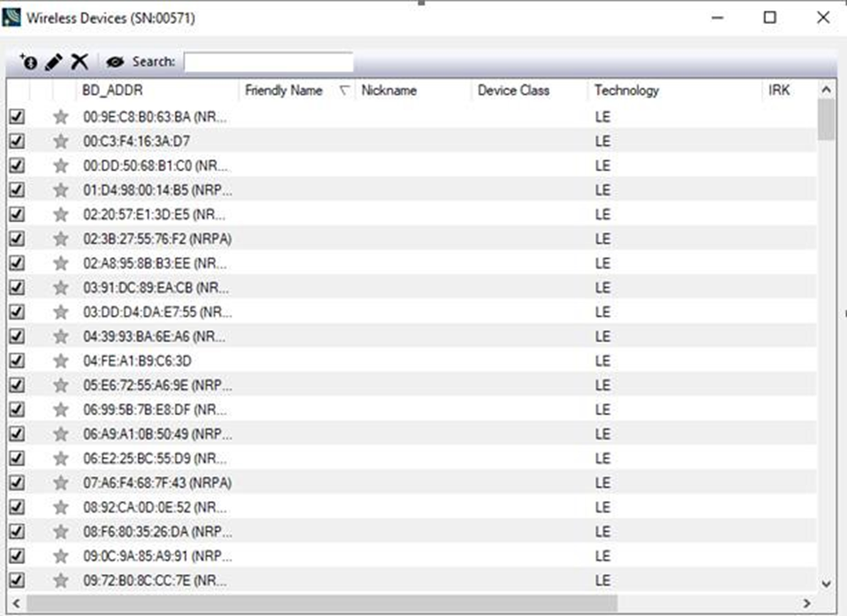The width and height of the screenshot is (847, 616).
Task: Mark 03:91:DC:89:EA:CB as favorite
Action: click(x=60, y=288)
